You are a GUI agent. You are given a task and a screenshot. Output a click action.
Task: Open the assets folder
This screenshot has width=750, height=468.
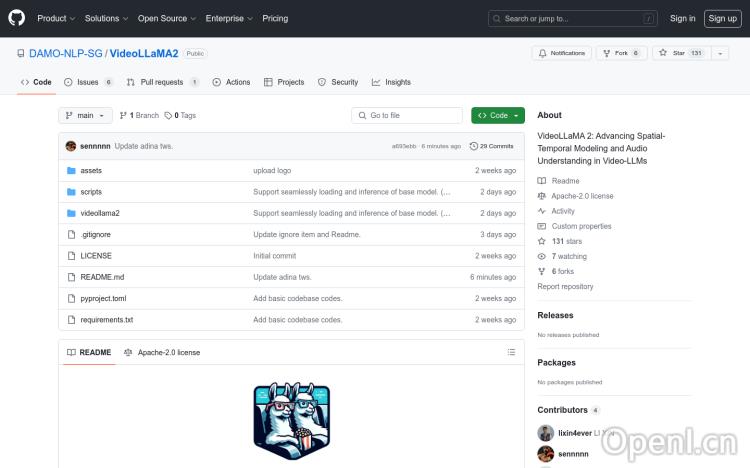click(91, 171)
